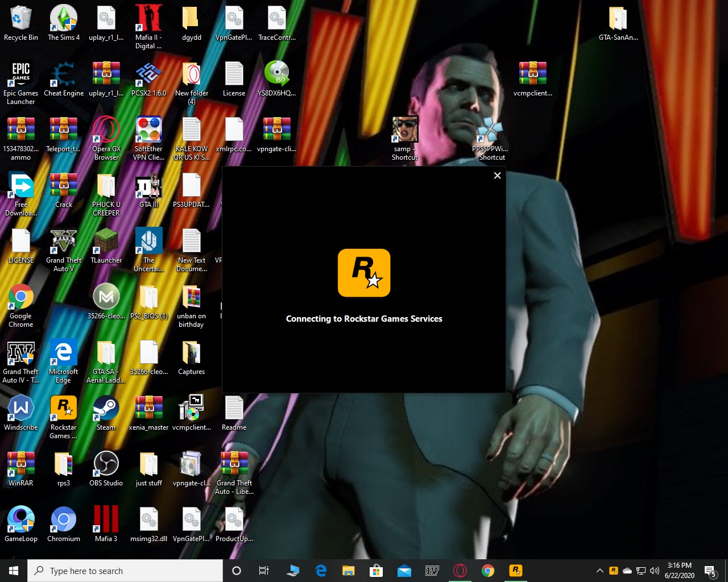Open Grand Theft Auto Liberty archive
Image resolution: width=728 pixels, height=582 pixels.
(x=234, y=473)
